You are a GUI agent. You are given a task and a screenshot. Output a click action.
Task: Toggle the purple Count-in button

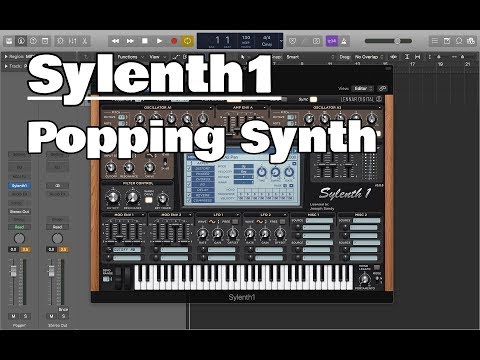[x=331, y=41]
